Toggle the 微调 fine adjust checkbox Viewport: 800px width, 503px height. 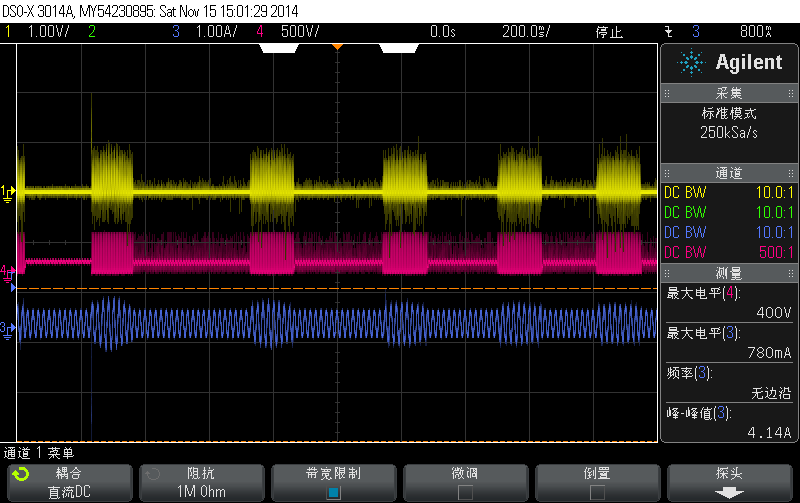(465, 492)
